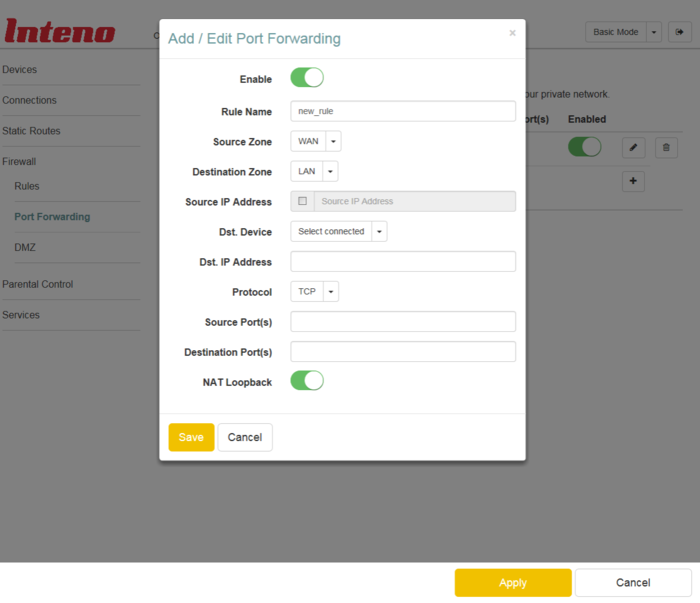
Task: Click the trash delete rule icon
Action: point(667,147)
